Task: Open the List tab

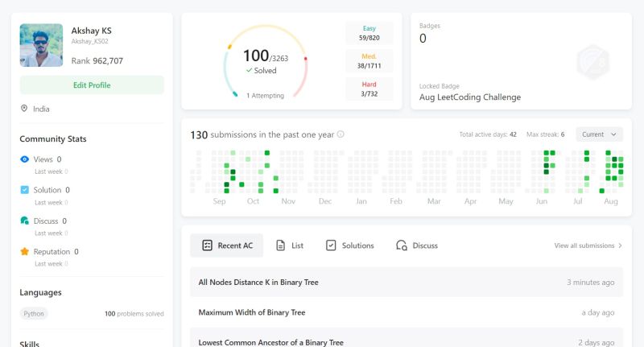Action: tap(289, 246)
